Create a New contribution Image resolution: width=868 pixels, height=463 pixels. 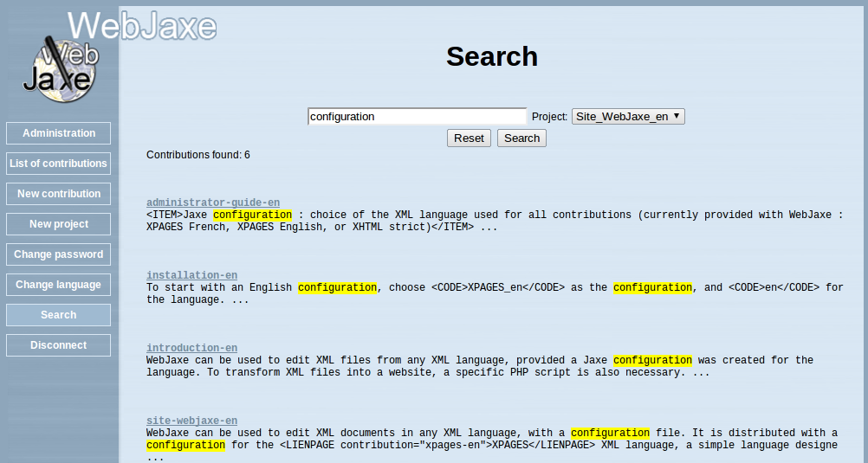[59, 194]
